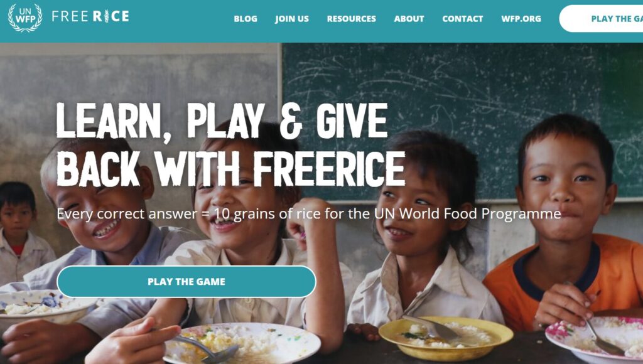Click the rice stalk icon inside RICE
This screenshot has height=364, width=643.
106,16
